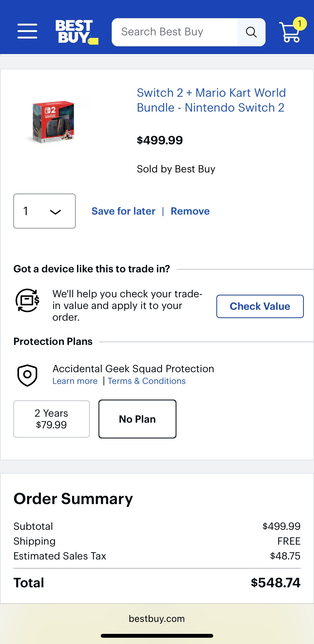Tap the Best Buy logo
This screenshot has height=644, width=314.
pyautogui.click(x=77, y=32)
